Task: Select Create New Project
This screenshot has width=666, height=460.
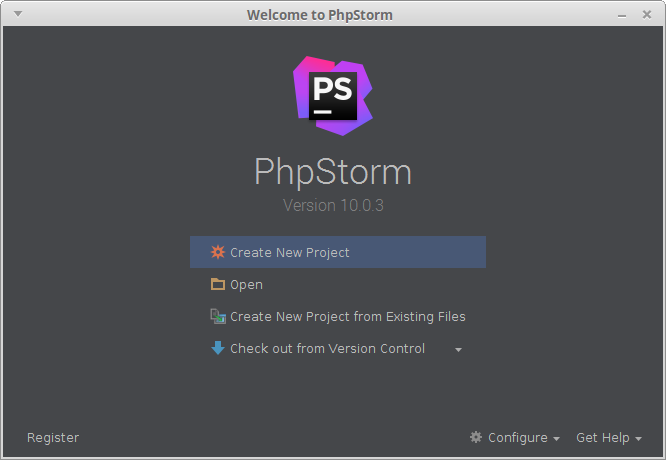Action: (x=338, y=252)
